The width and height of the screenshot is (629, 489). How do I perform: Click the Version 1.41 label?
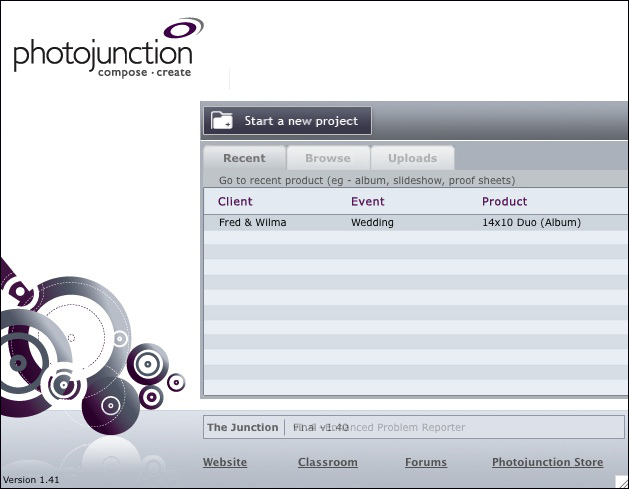click(31, 480)
